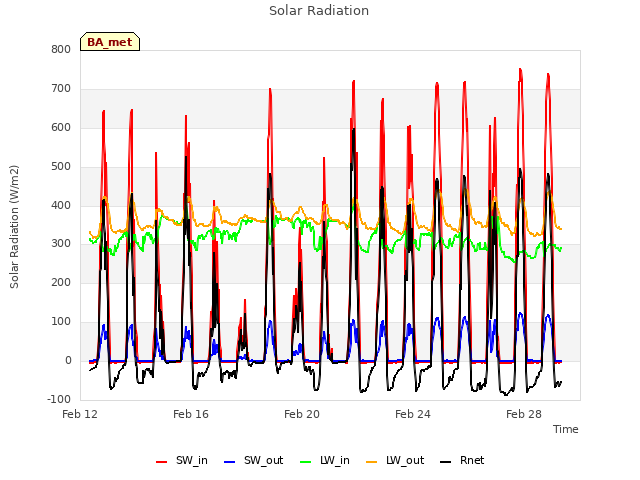Click the Feb 16 x-axis tick label
Viewport: 640px width, 480px height.
point(191,414)
